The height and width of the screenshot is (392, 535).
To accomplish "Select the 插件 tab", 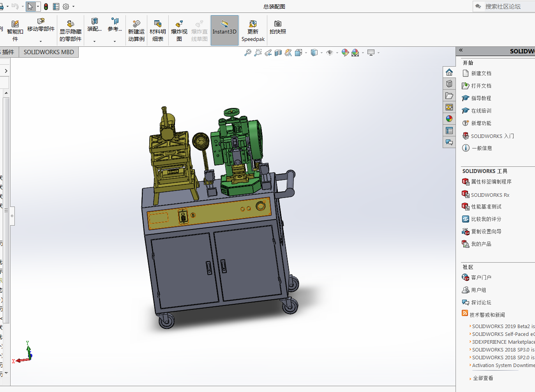I will (x=8, y=52).
